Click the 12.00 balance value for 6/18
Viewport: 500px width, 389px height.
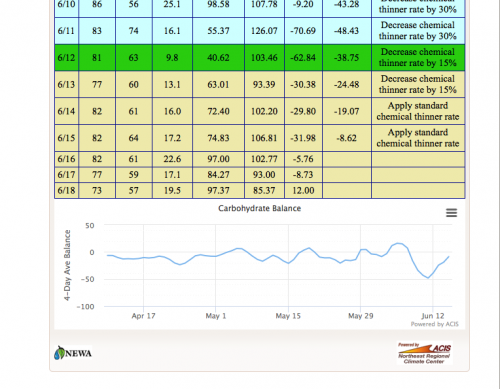coord(303,191)
